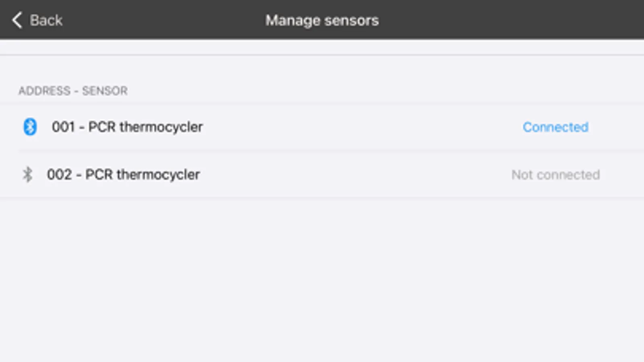Click the word PCR in the 002 row
Image resolution: width=644 pixels, height=362 pixels.
point(99,175)
